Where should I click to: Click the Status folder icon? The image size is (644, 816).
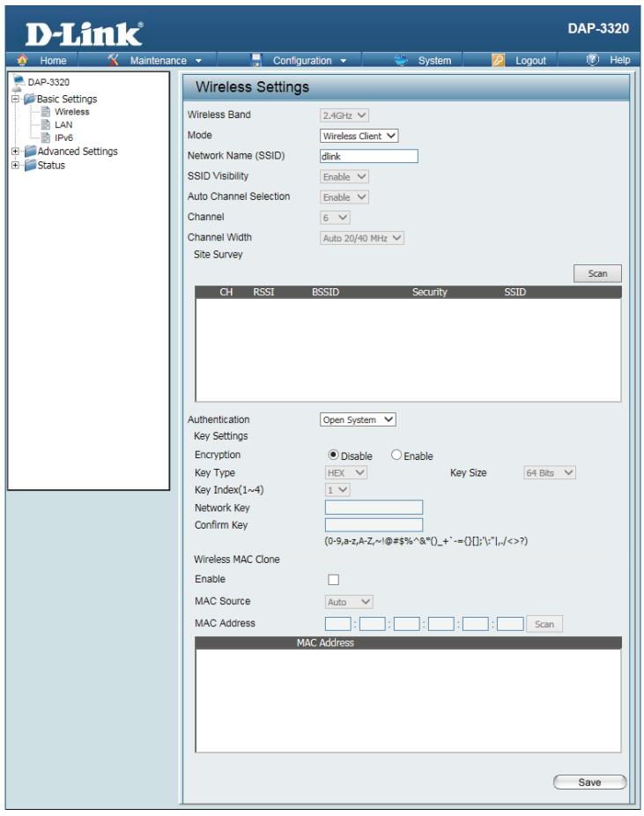tap(31, 165)
